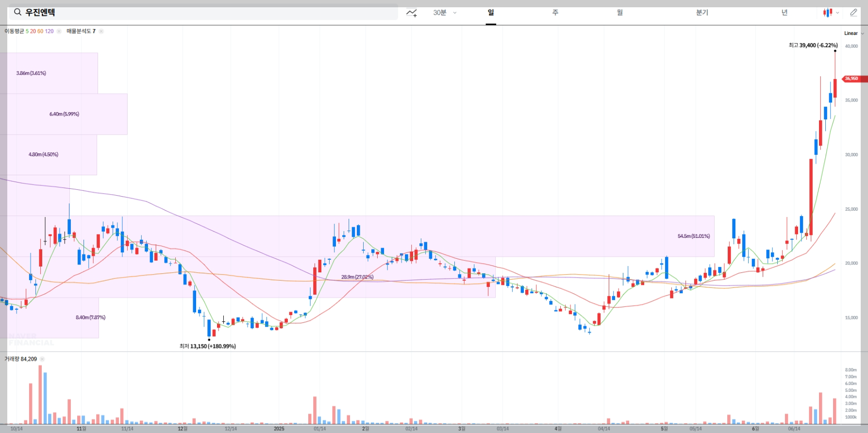Click the 최저 13,150 low marker
868x433 pixels.
208,346
